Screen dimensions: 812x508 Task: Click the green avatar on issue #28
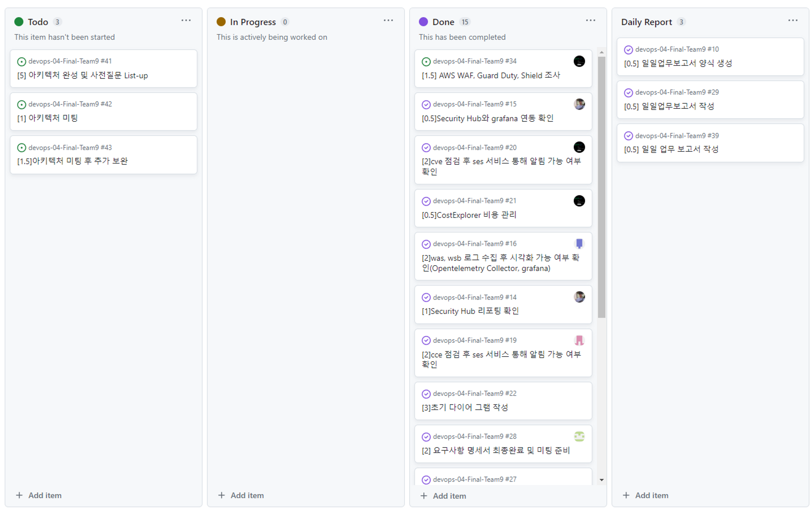click(x=579, y=437)
